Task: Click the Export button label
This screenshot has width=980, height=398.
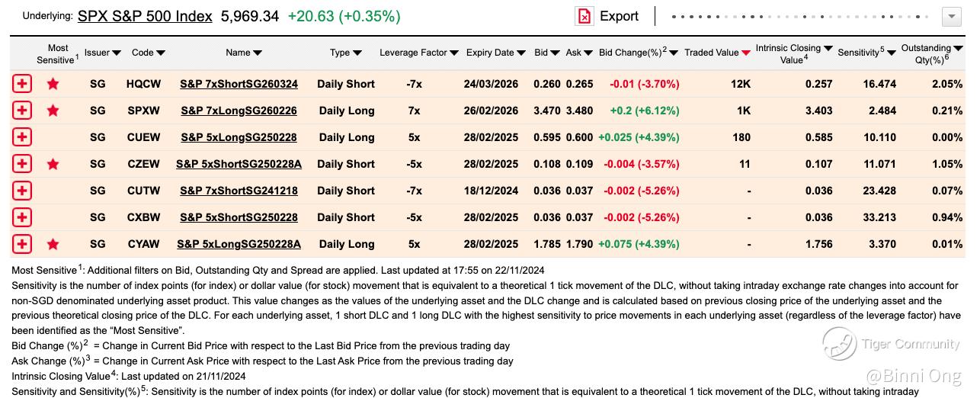Action: coord(619,16)
